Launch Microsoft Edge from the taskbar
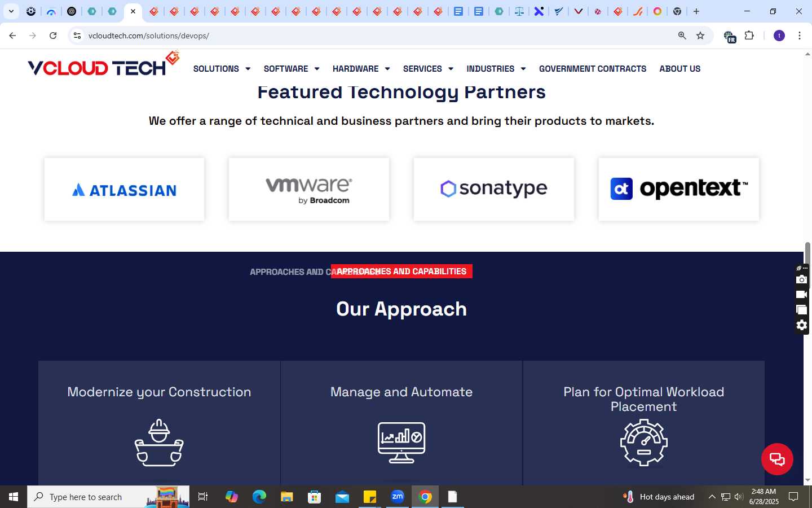 pos(259,497)
